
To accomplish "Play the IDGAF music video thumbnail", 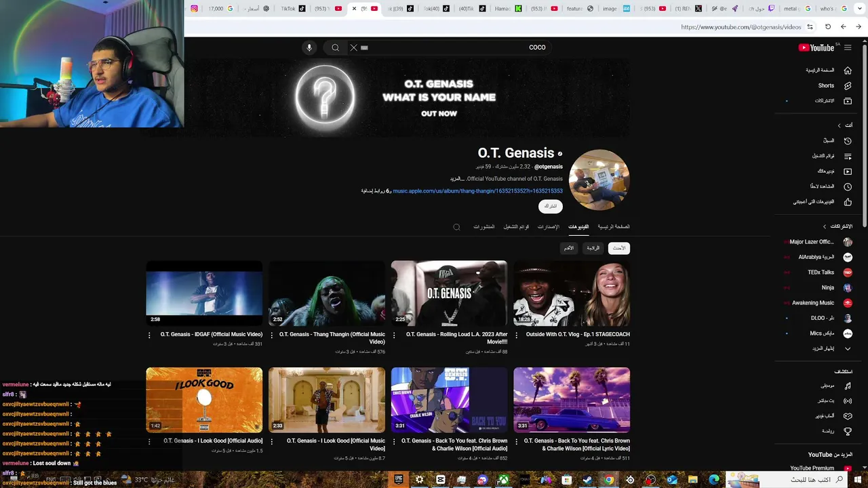I will pyautogui.click(x=204, y=293).
